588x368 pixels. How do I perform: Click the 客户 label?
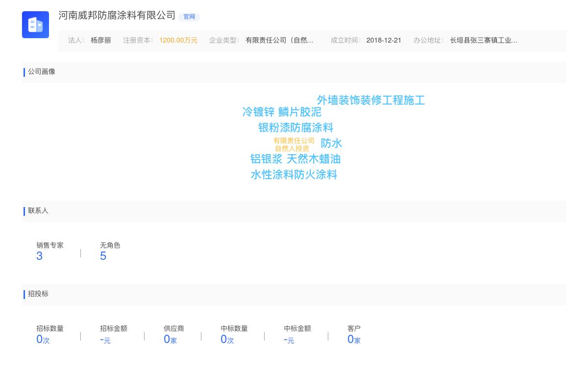click(354, 329)
